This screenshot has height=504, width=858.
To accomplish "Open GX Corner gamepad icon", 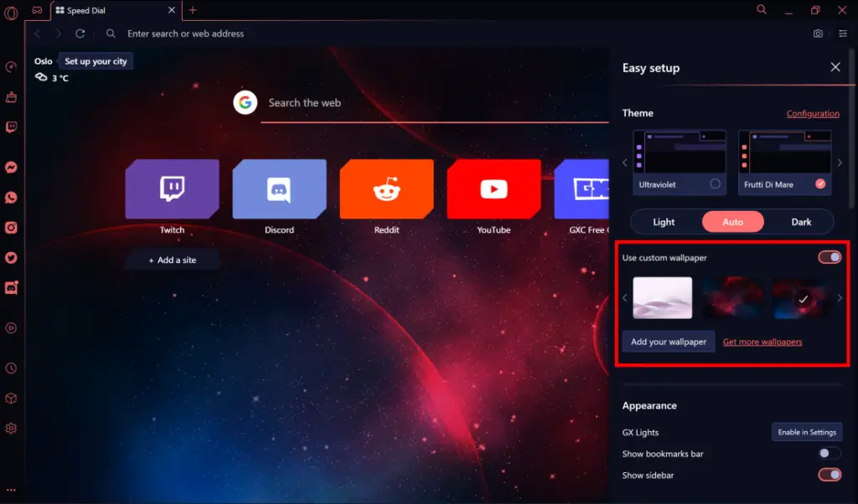I will 37,10.
